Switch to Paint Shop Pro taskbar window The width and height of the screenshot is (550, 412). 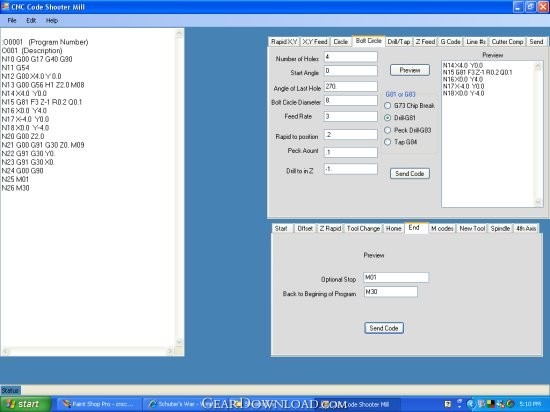99,404
